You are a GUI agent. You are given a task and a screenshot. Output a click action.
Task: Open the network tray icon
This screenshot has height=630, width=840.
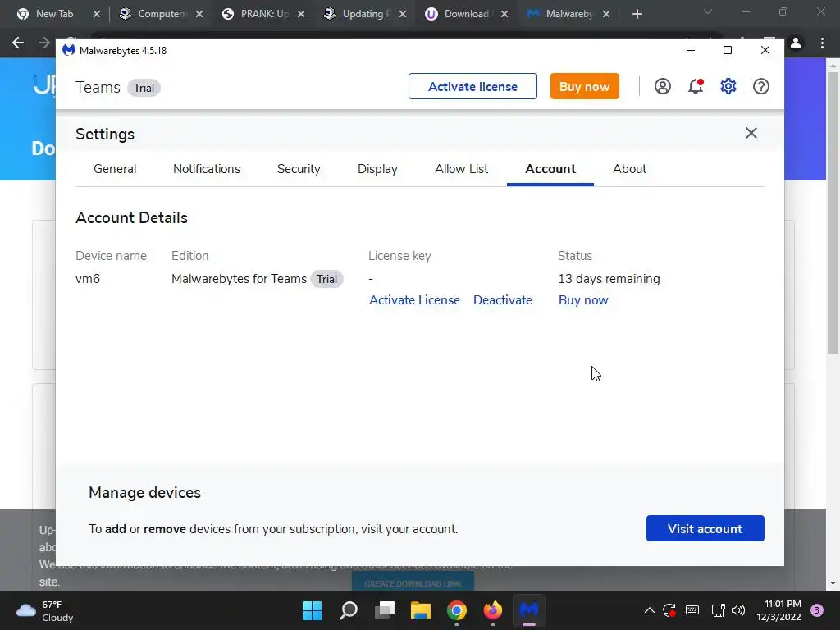[718, 610]
